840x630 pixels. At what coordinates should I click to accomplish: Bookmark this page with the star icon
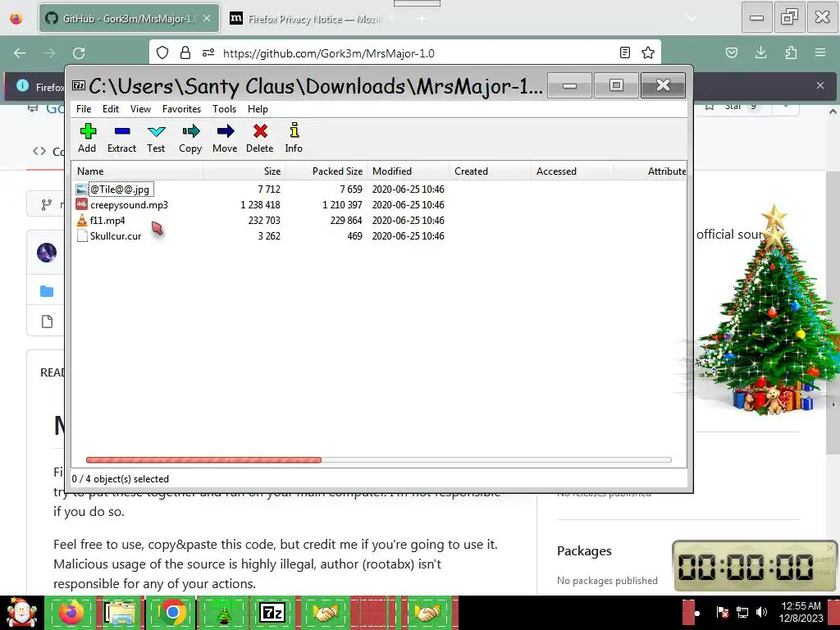648,52
